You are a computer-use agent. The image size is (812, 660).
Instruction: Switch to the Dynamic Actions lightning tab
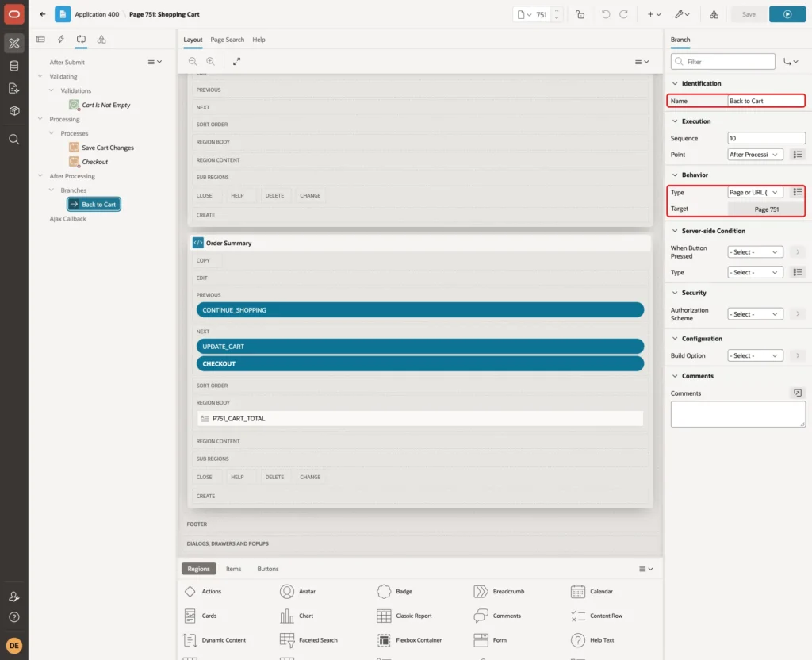pos(60,40)
